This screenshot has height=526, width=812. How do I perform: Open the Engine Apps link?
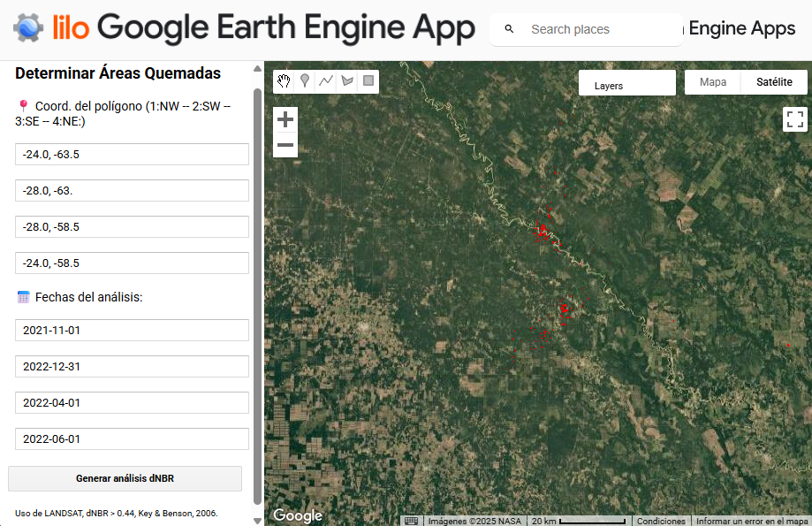[741, 28]
